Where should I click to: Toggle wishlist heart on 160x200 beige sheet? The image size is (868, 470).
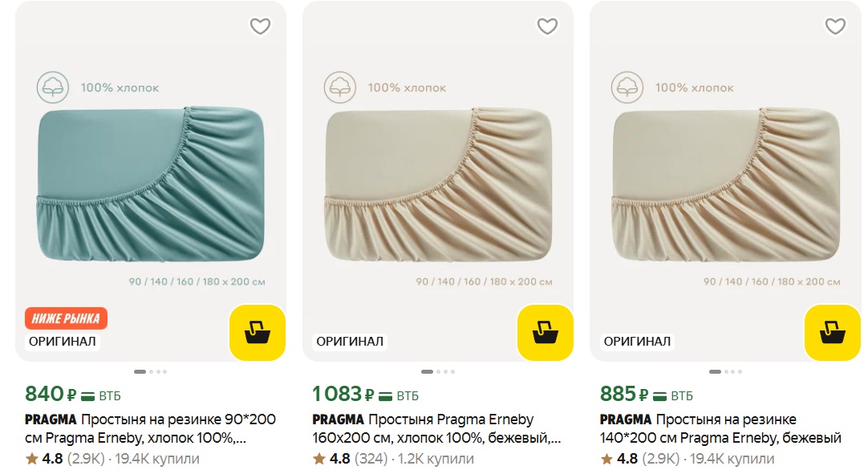[x=547, y=26]
